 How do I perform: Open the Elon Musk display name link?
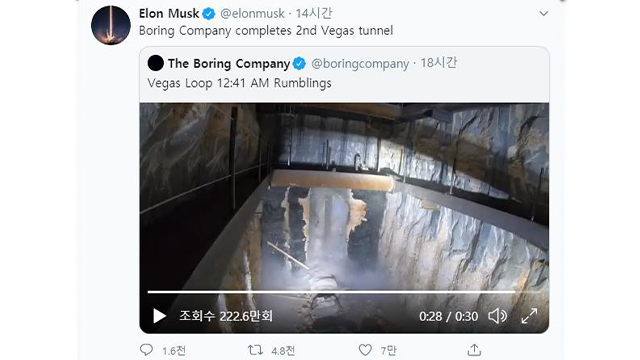click(x=169, y=13)
